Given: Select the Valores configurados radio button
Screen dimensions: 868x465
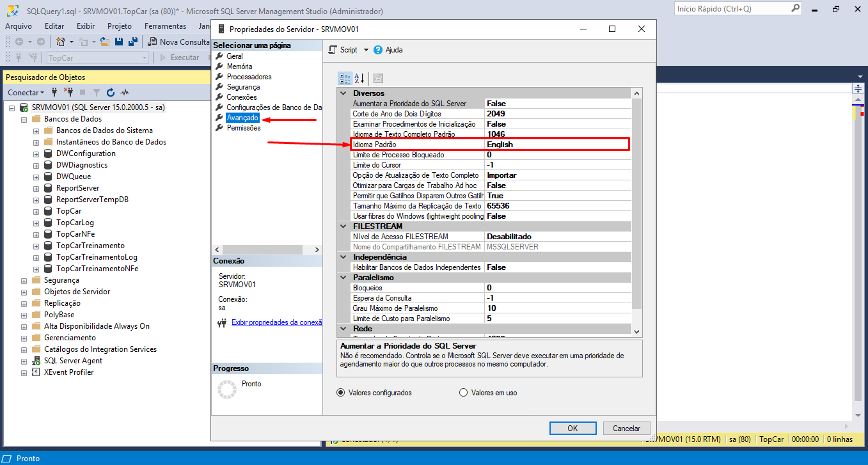Looking at the screenshot, I should tap(340, 393).
